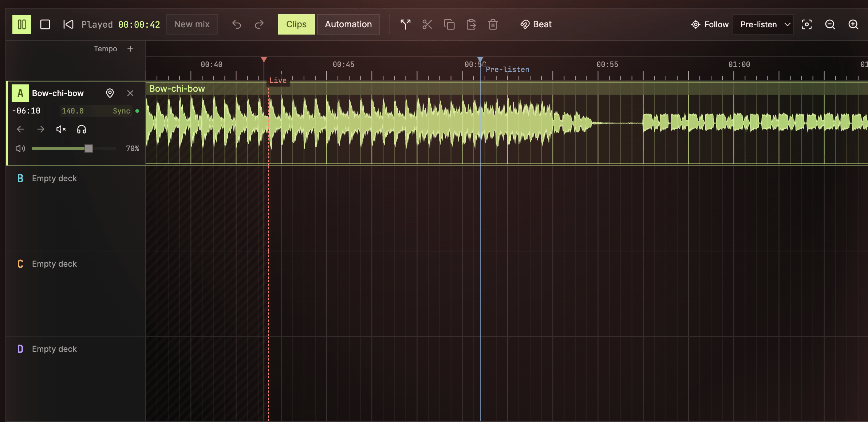
Task: Zoom in the timeline
Action: (x=853, y=24)
